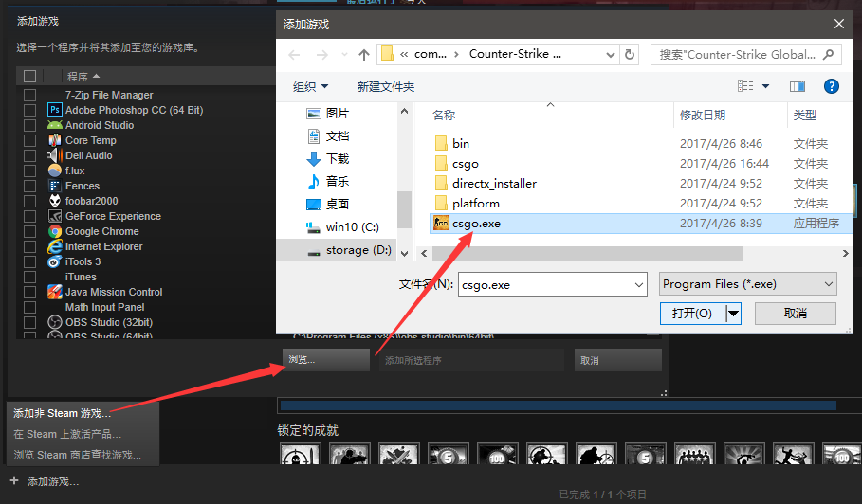Viewport: 862px width, 504px height.
Task: Tick the GeForce Experience checkbox
Action: (x=29, y=216)
